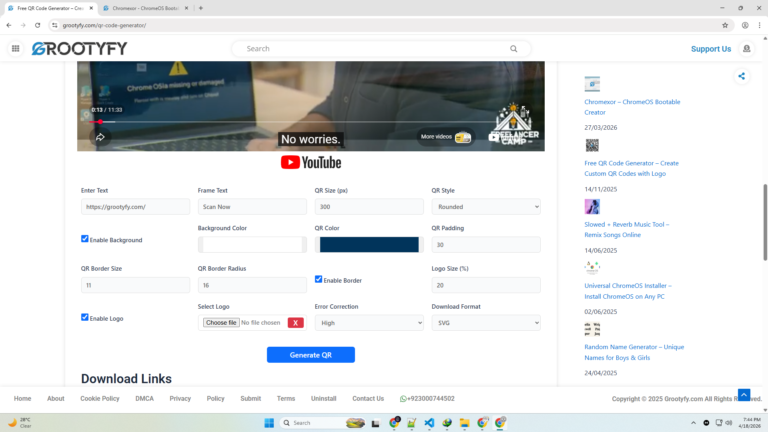This screenshot has height=432, width=768.
Task: Click the Logo Size (%) field
Action: (486, 285)
